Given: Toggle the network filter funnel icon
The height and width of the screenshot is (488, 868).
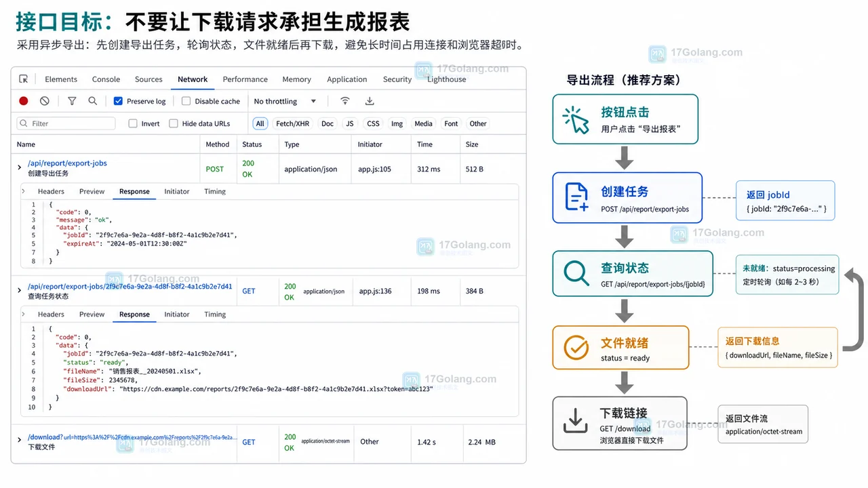Looking at the screenshot, I should (72, 101).
